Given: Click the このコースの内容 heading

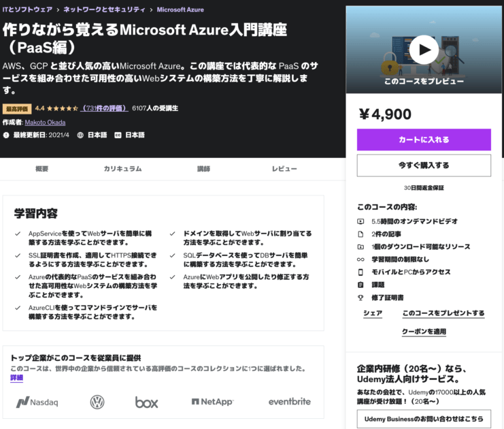Looking at the screenshot, I should click(x=387, y=207).
